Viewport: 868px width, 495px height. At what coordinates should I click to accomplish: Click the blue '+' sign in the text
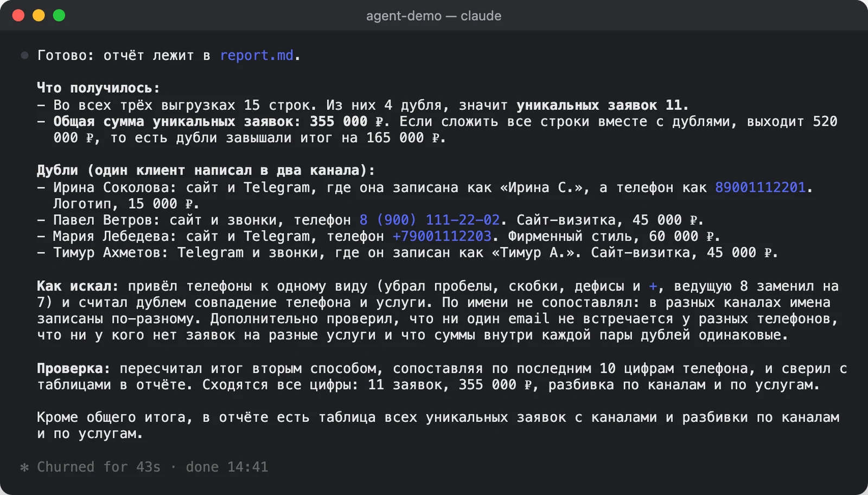pos(653,286)
